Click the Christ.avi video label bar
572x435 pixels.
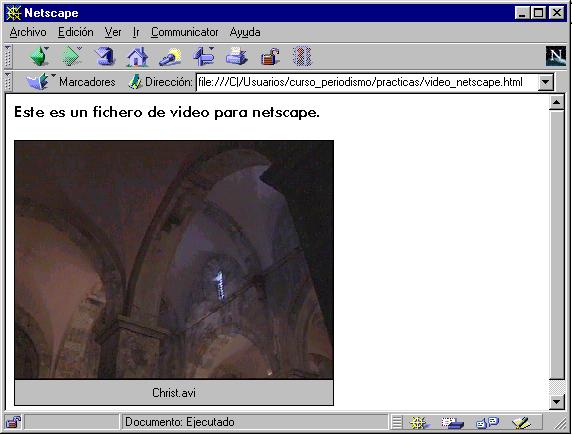[x=174, y=393]
